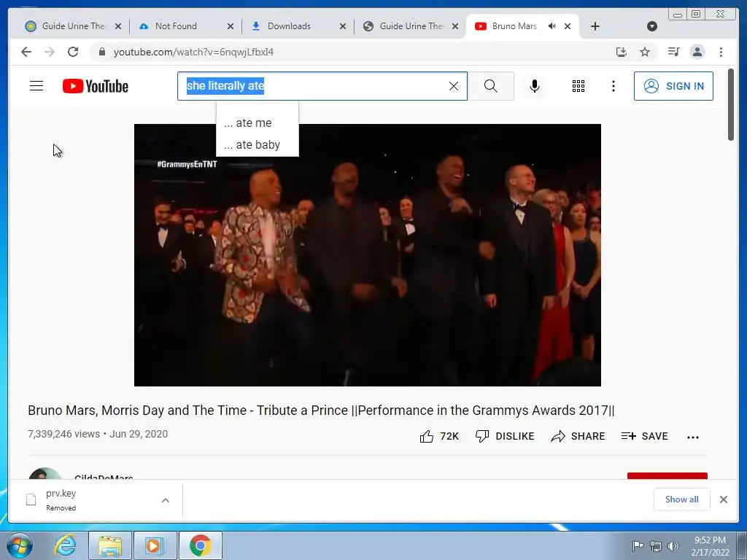This screenshot has width=747, height=560.
Task: Close the Not Found tab
Action: 231,26
